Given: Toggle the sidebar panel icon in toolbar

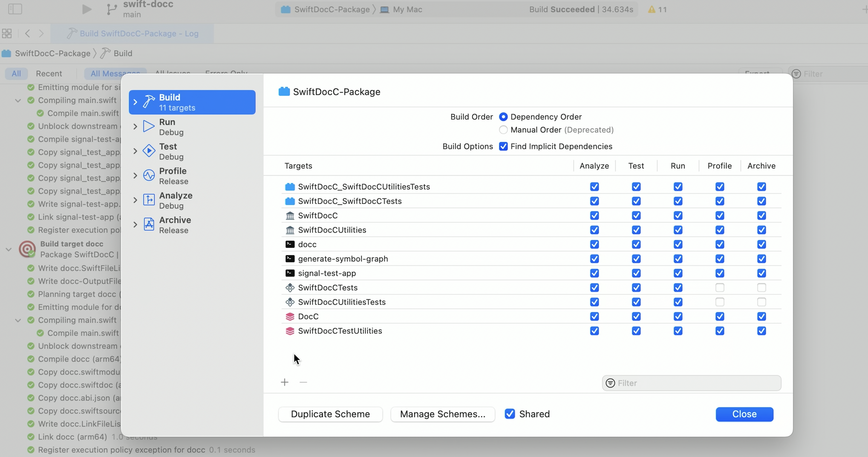Looking at the screenshot, I should [x=15, y=9].
